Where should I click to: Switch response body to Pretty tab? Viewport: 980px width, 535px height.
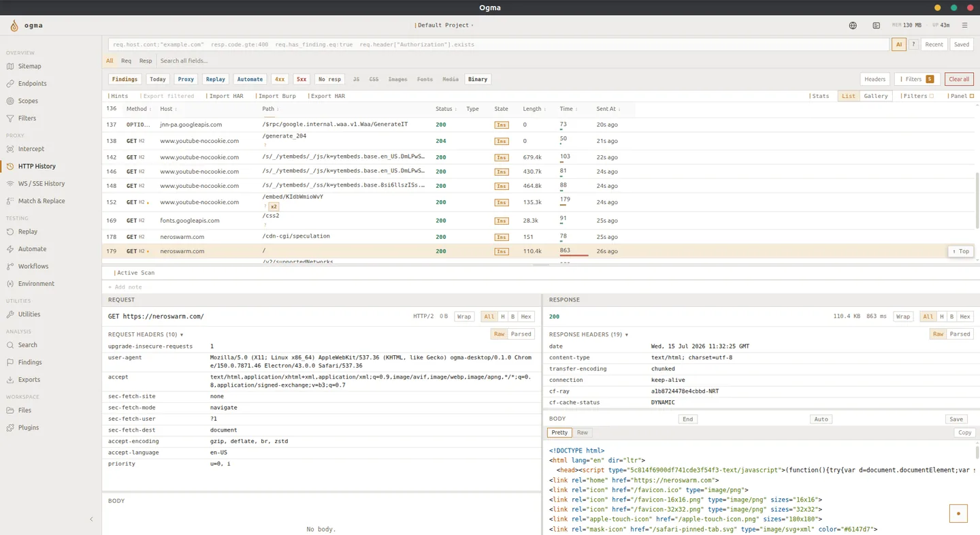point(559,433)
